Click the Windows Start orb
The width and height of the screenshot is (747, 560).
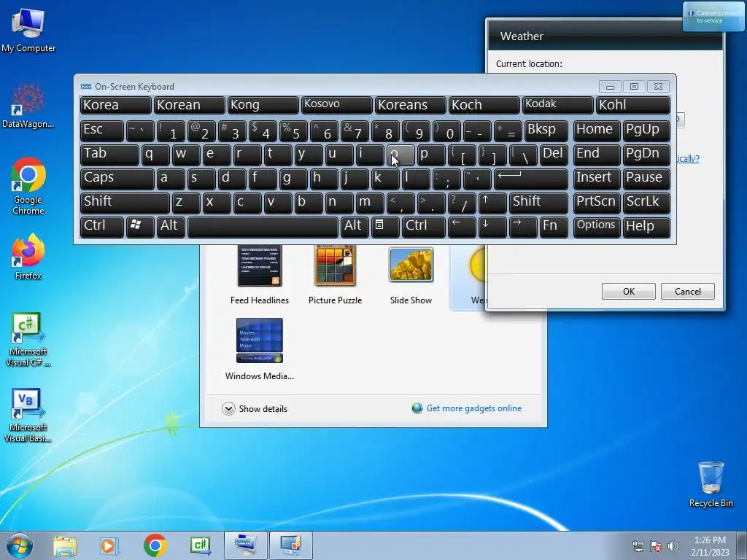pos(20,545)
